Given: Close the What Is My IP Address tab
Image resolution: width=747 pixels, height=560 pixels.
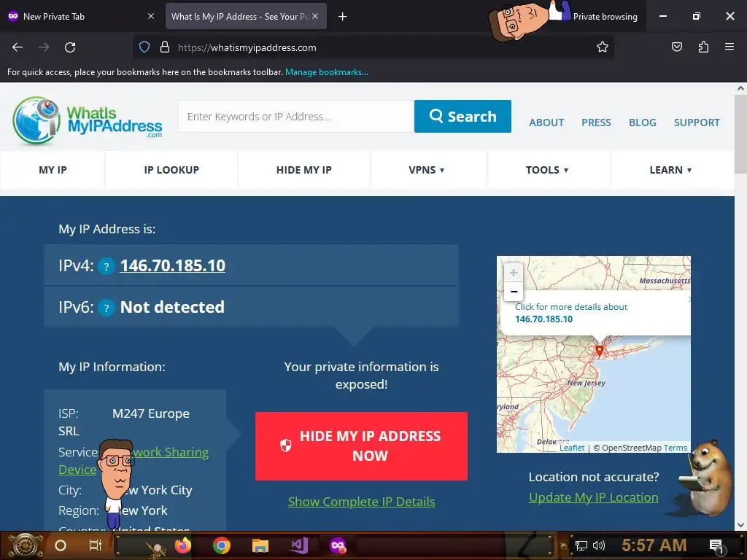Looking at the screenshot, I should (315, 16).
